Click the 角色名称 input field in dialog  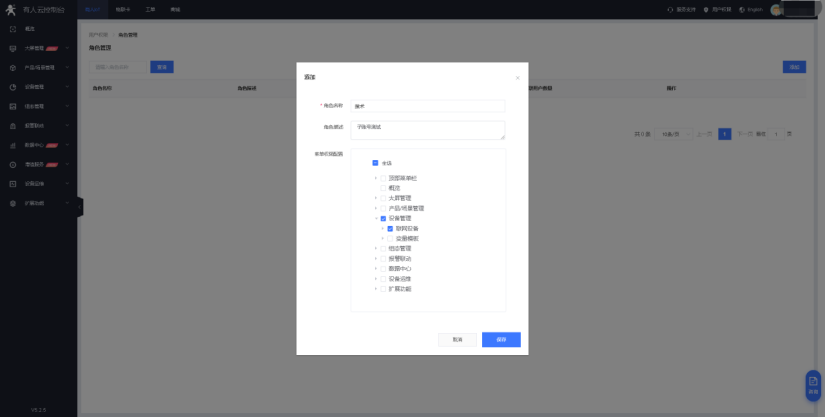[x=428, y=106]
